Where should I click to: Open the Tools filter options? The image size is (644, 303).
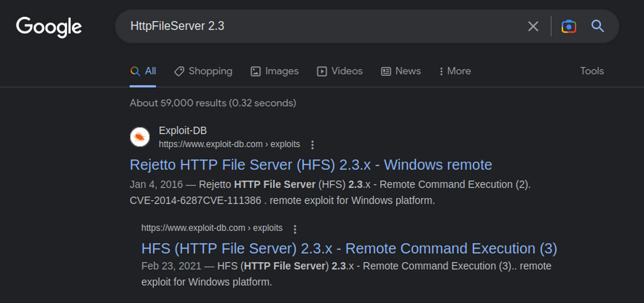click(592, 71)
